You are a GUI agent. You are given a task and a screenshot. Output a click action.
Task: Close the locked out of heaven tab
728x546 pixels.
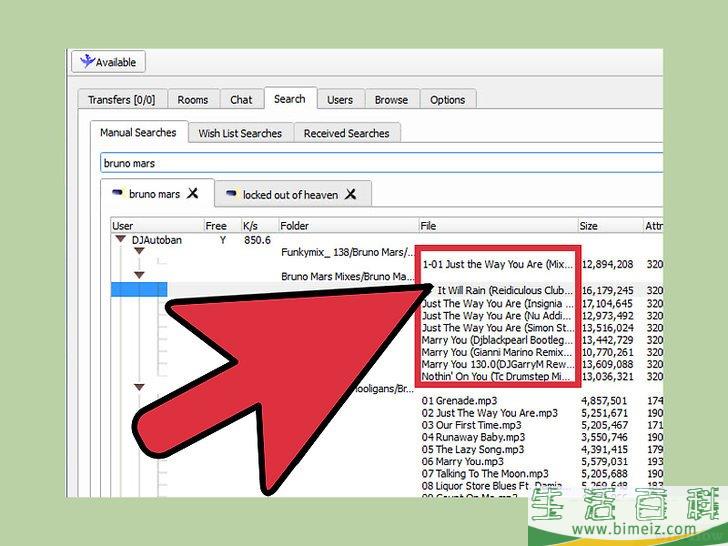(x=351, y=194)
